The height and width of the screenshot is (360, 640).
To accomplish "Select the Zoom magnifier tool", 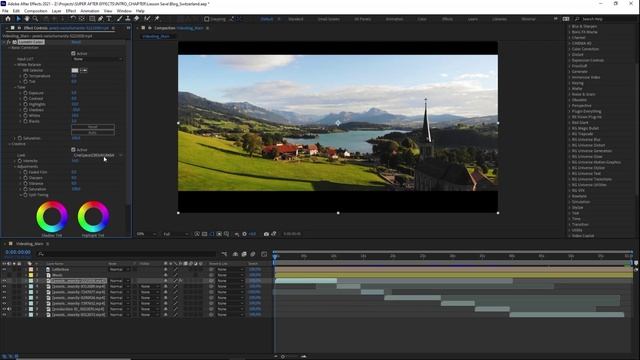I will pos(36,19).
